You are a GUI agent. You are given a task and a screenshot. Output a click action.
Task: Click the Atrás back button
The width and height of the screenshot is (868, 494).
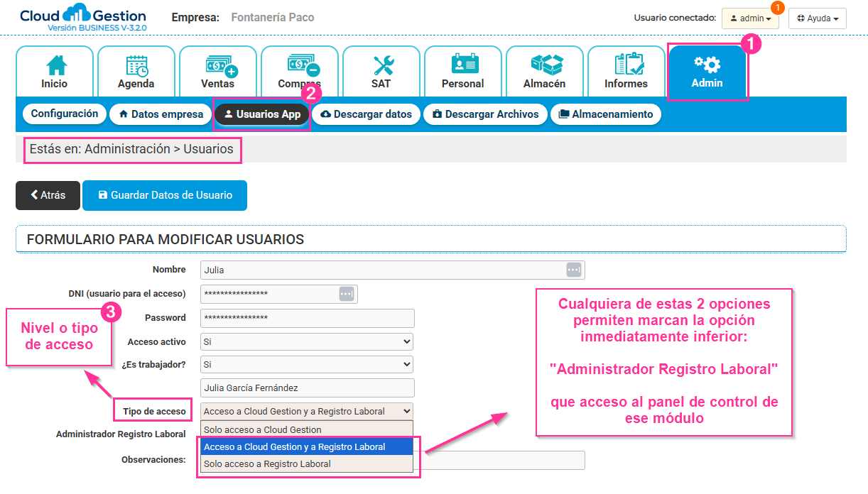48,195
